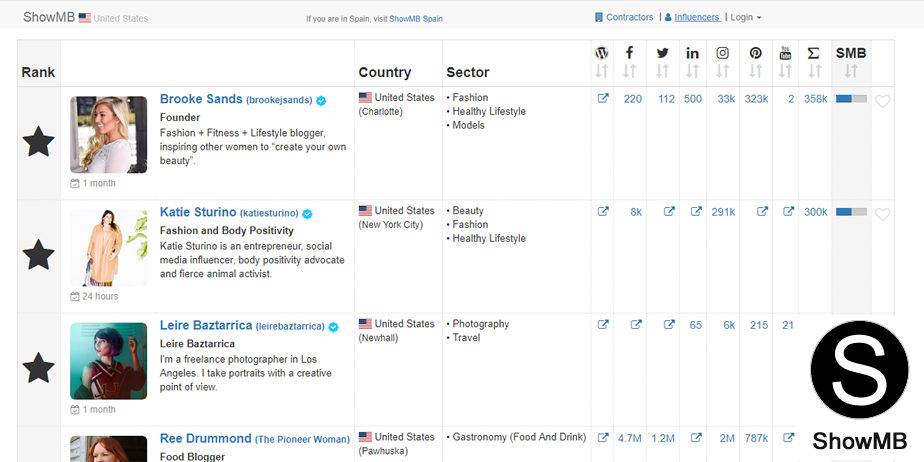Open Katie Sturino's 300k total count
924x462 pixels.
[x=816, y=212]
